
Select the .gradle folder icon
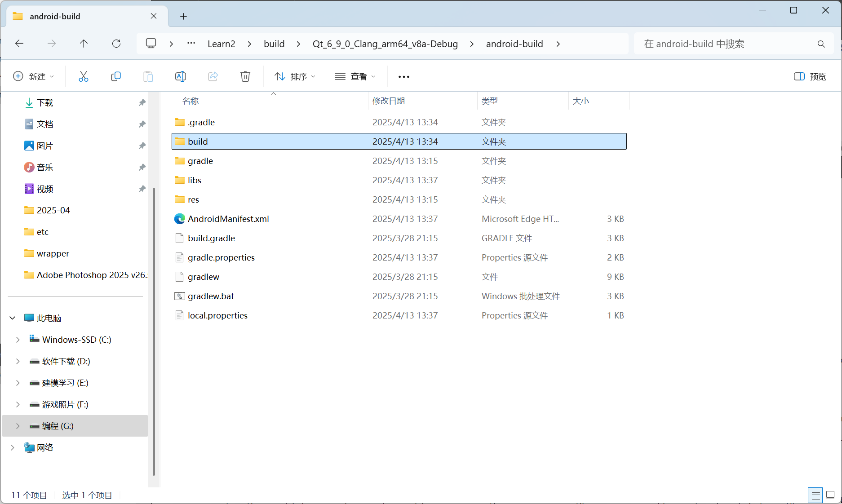pos(180,122)
